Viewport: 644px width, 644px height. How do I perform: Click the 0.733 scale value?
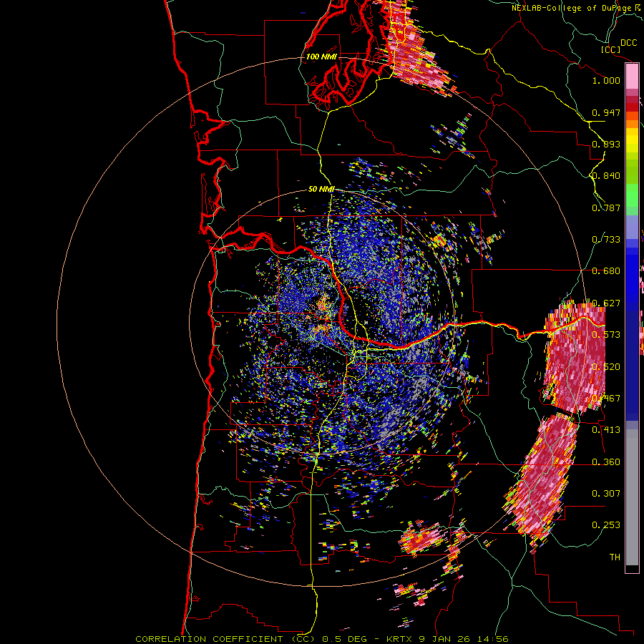(x=606, y=240)
